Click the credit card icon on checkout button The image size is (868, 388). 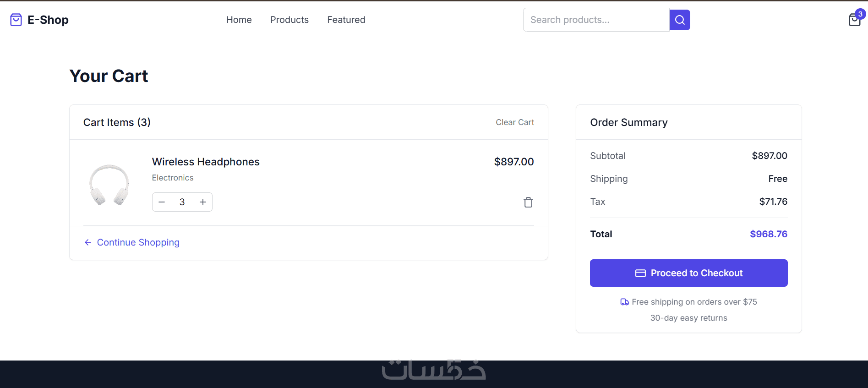(x=640, y=273)
